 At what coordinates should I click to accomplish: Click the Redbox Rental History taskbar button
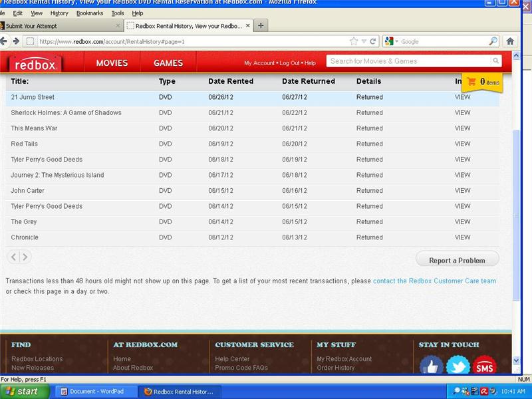pos(180,392)
